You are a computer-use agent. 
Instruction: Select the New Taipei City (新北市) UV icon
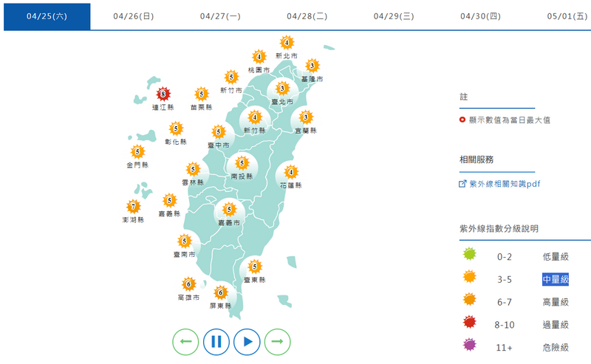287,43
